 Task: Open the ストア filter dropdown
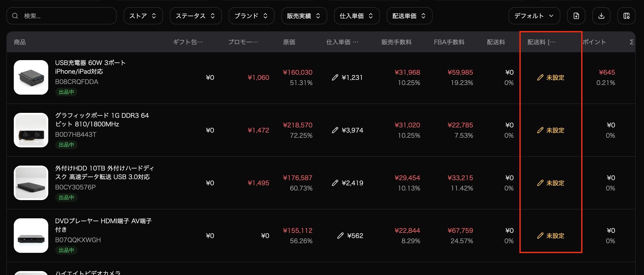click(143, 16)
